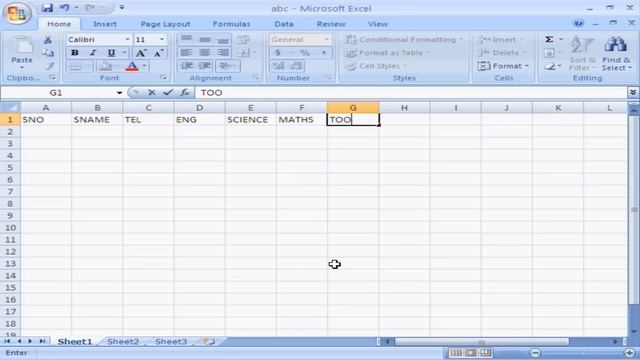Open the Office Button menu
640x360 pixels.
pos(17,13)
